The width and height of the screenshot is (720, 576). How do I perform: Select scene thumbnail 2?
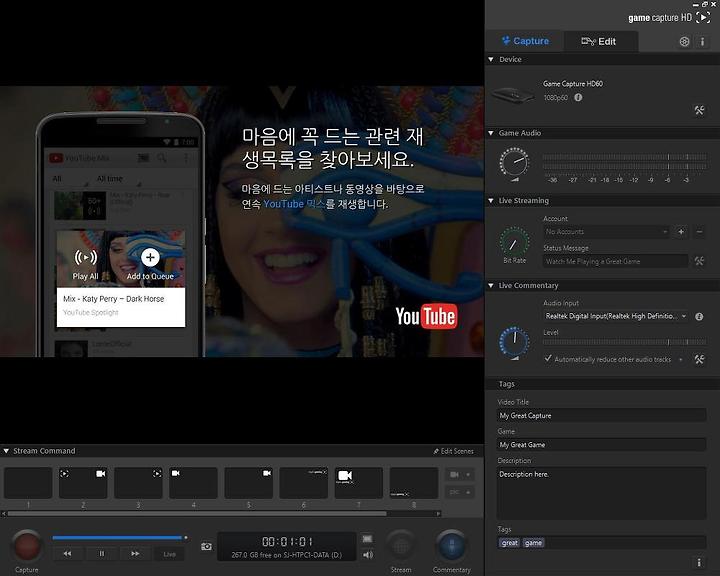pyautogui.click(x=83, y=483)
